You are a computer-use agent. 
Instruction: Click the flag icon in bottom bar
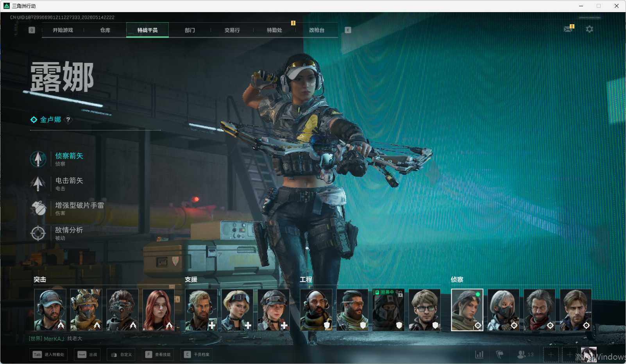point(499,355)
